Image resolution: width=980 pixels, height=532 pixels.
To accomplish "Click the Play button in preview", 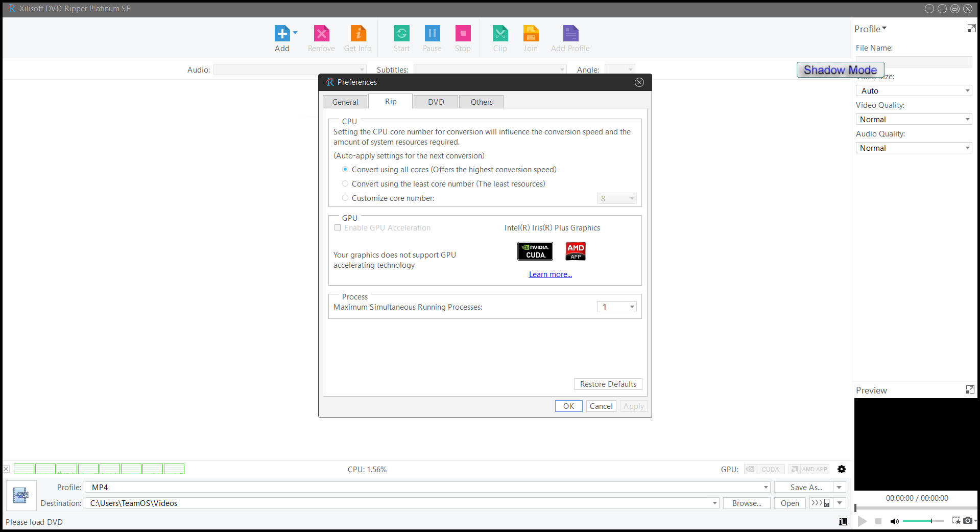I will tap(862, 521).
